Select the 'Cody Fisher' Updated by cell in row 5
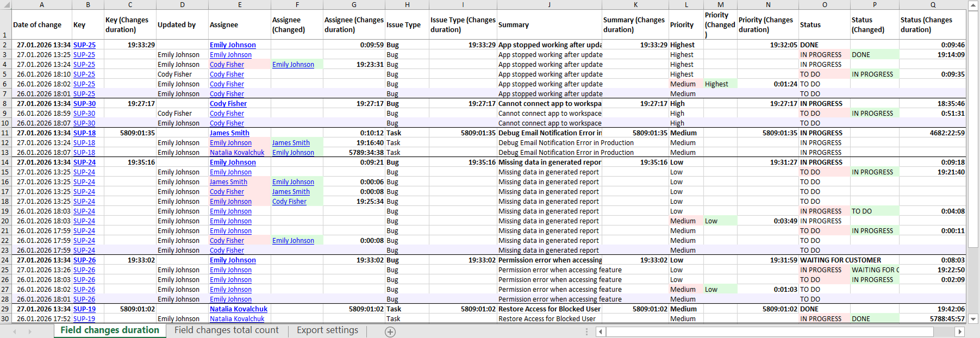The image size is (980, 338). click(x=182, y=74)
